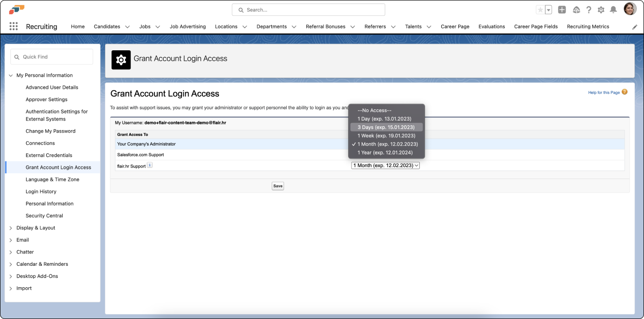
Task: Choose the 1 Year access option
Action: (385, 153)
